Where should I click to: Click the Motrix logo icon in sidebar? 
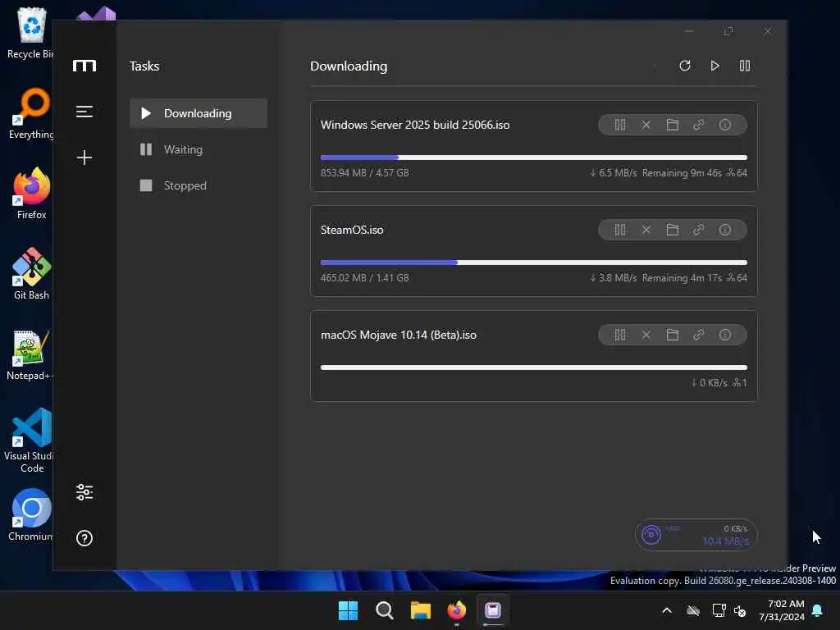pos(84,66)
